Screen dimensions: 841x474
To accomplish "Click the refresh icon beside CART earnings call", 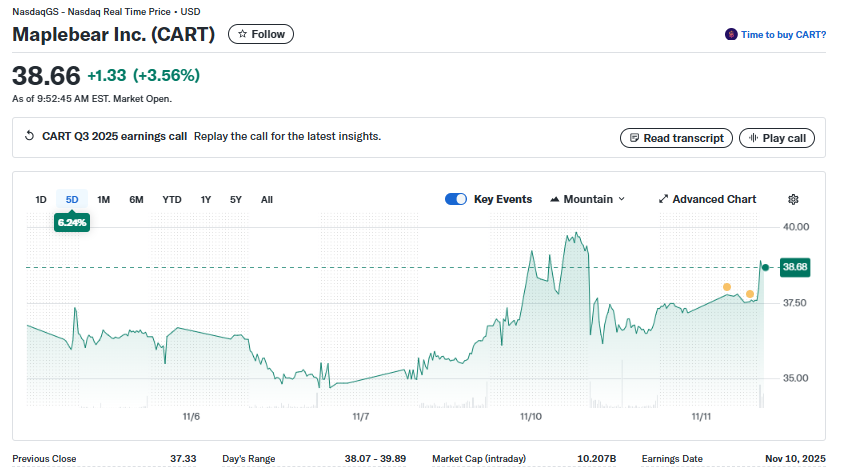I will tap(31, 137).
